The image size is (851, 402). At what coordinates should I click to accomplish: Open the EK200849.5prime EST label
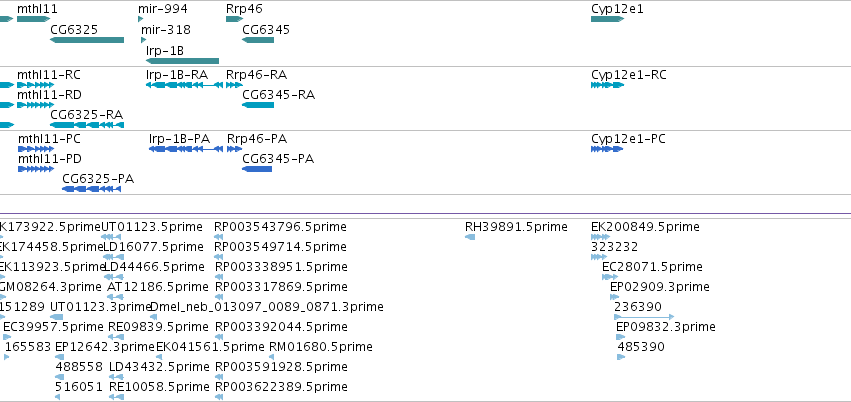[645, 227]
